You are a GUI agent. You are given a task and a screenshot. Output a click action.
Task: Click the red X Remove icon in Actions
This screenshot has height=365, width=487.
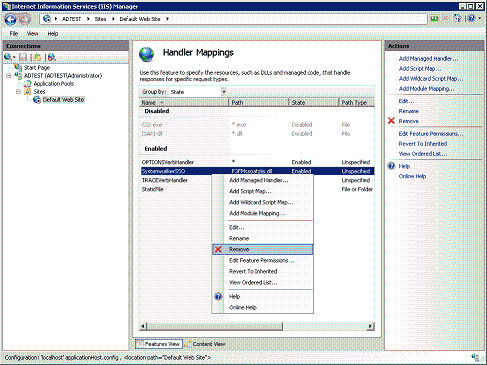click(392, 121)
